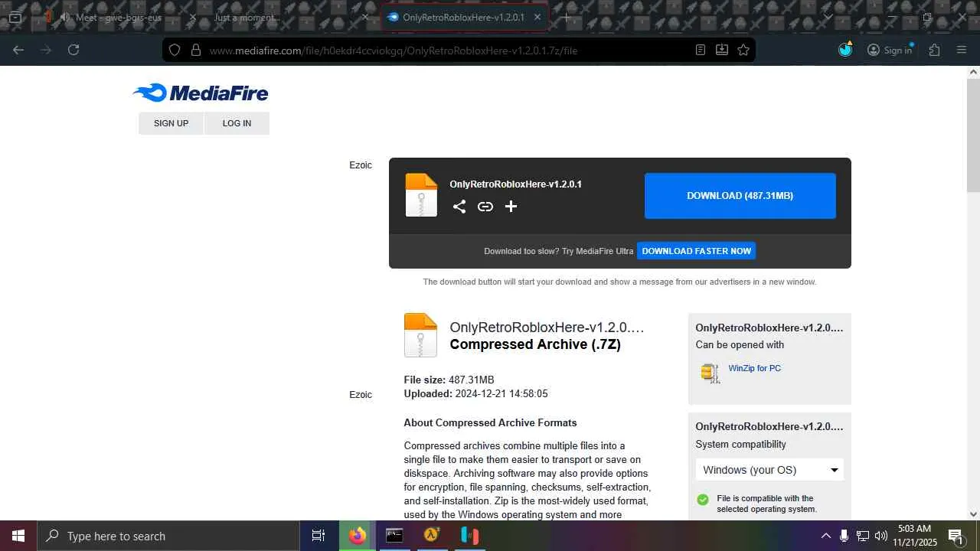Open the round blue extension icon in toolbar
This screenshot has height=551, width=980.
845,50
